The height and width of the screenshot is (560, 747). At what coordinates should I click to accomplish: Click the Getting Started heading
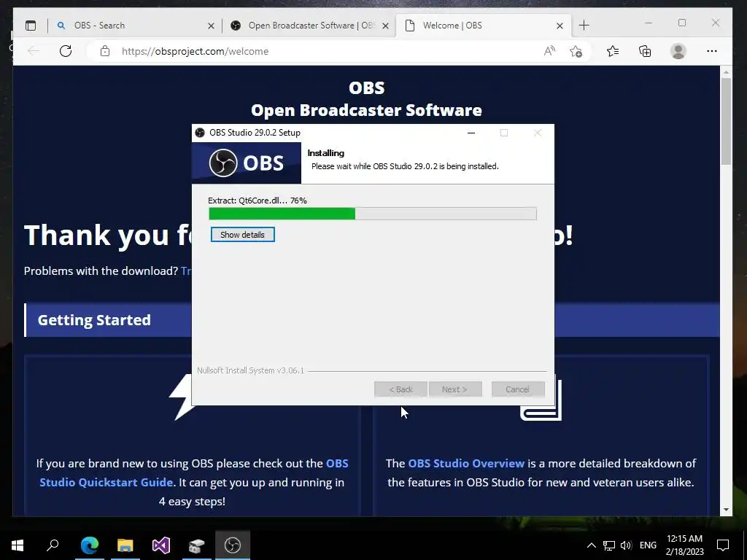click(94, 320)
